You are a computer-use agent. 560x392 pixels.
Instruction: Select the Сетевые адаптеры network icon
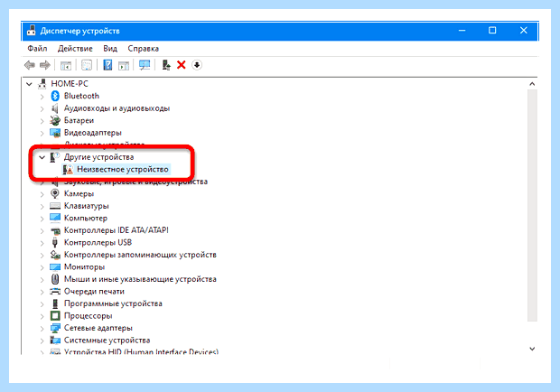pos(55,328)
